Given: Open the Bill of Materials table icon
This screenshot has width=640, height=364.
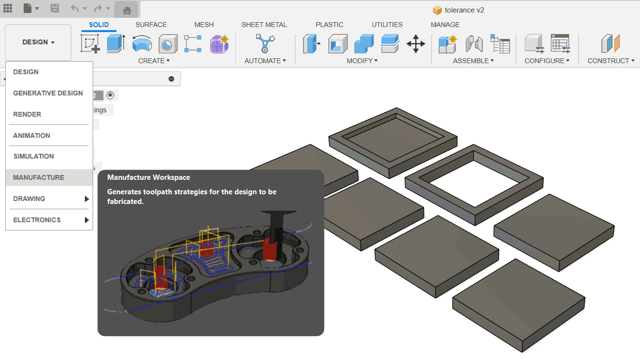Looking at the screenshot, I should 500,44.
